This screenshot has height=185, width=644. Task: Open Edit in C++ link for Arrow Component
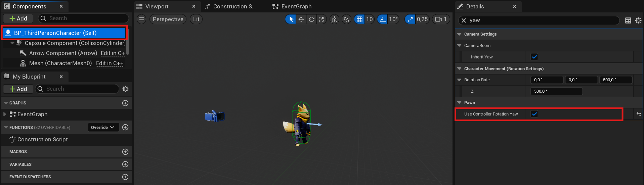113,53
